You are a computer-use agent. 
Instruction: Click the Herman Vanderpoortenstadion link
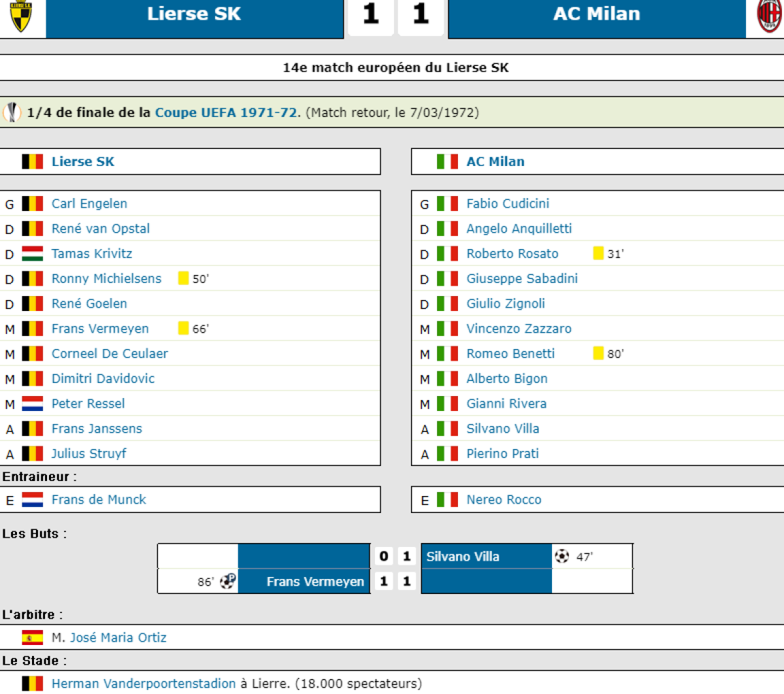tap(144, 684)
